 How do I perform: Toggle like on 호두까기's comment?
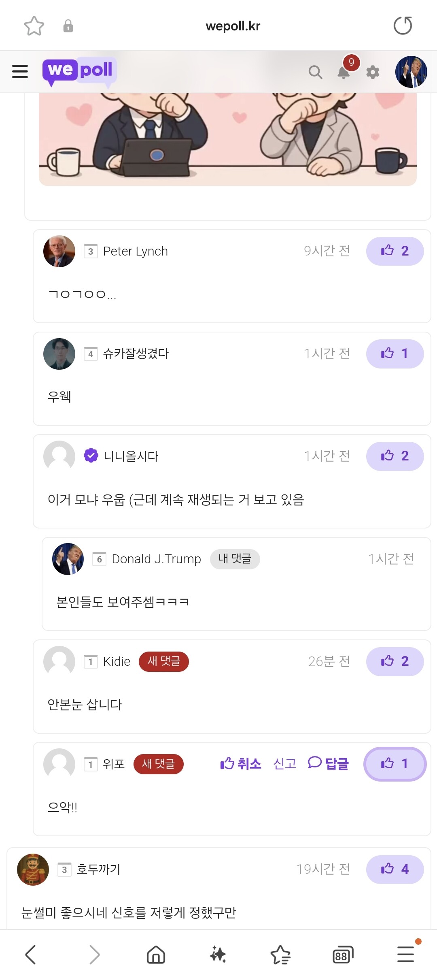coord(395,869)
